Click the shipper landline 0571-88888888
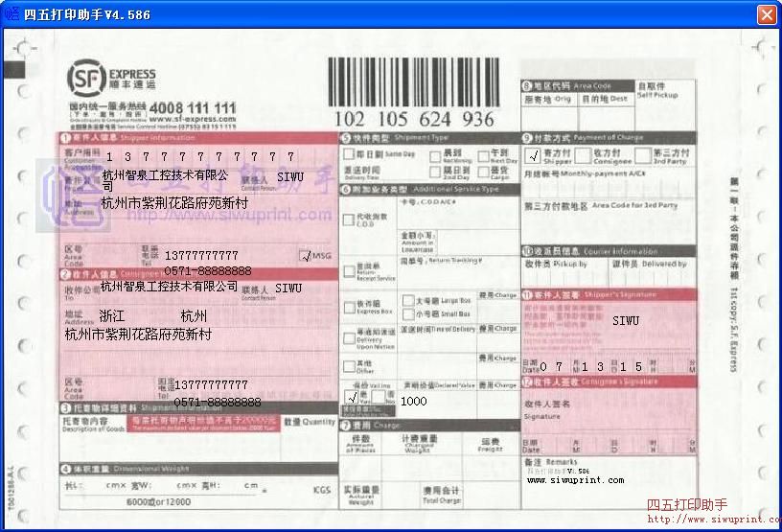 coord(207,271)
